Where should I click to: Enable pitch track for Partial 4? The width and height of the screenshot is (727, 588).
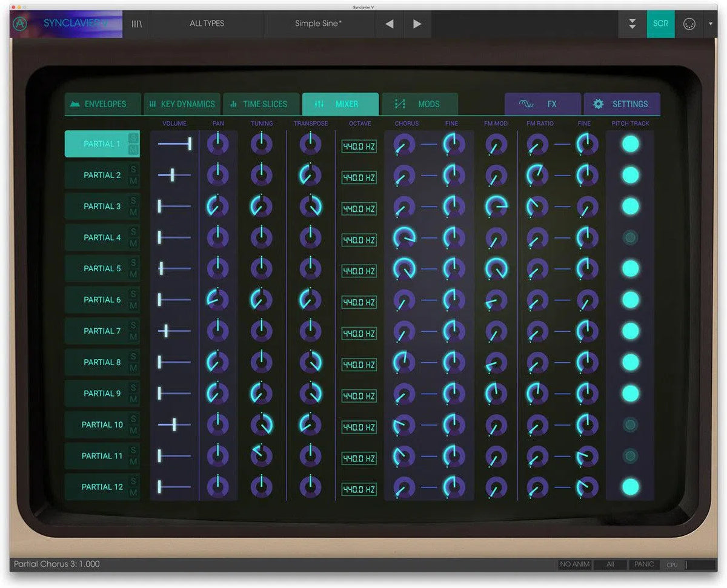[631, 237]
